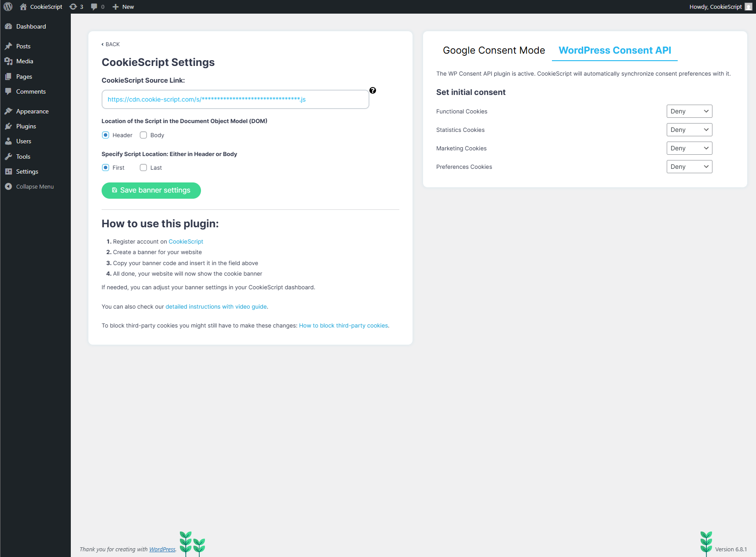Screen dimensions: 756x557
Task: Click the 'Version 6.8.1' footer text
Action: click(731, 549)
